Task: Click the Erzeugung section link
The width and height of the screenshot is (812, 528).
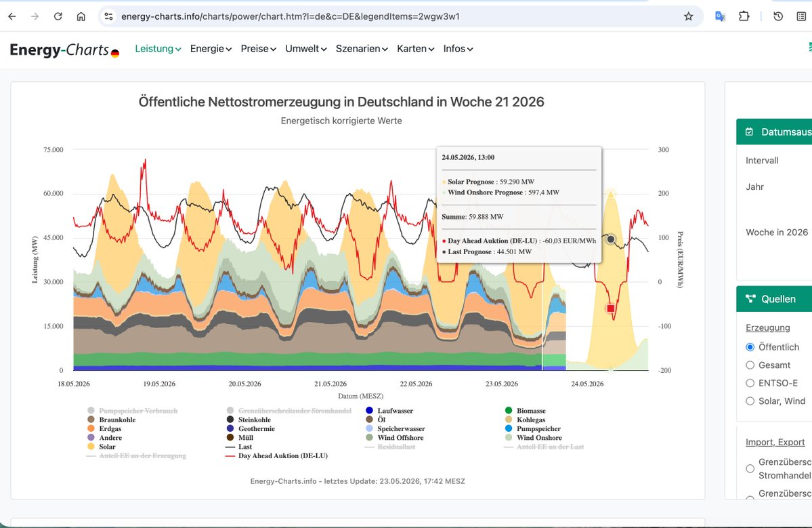Action: 768,327
